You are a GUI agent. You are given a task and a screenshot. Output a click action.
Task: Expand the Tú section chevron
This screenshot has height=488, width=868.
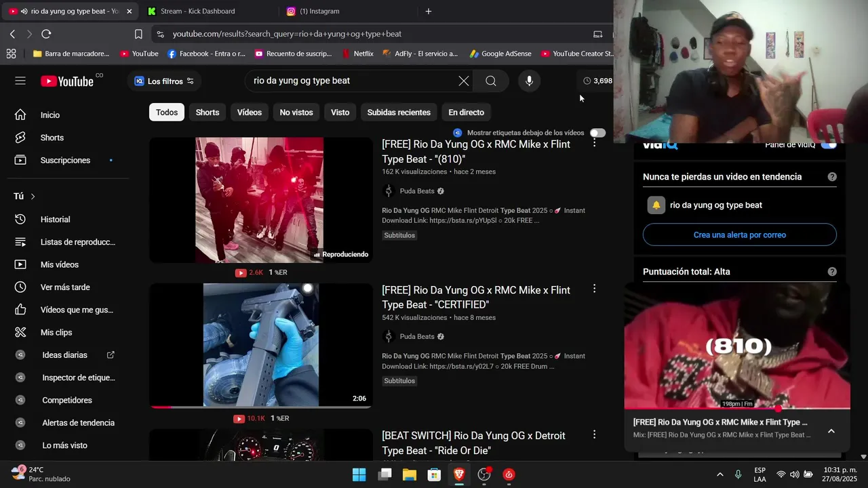[33, 197]
